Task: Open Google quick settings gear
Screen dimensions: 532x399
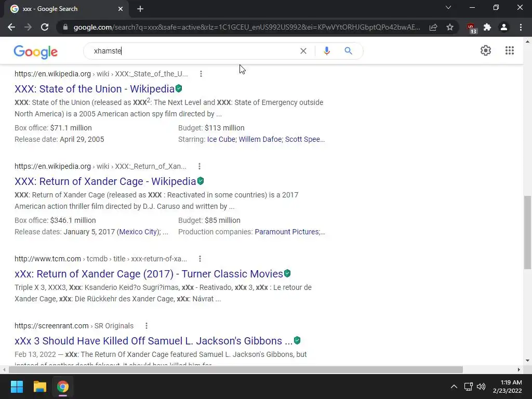Action: (x=486, y=50)
